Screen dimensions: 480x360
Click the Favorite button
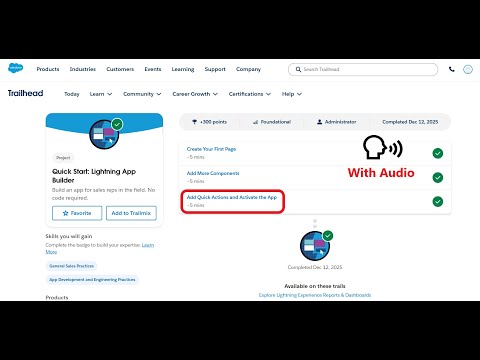pos(77,213)
